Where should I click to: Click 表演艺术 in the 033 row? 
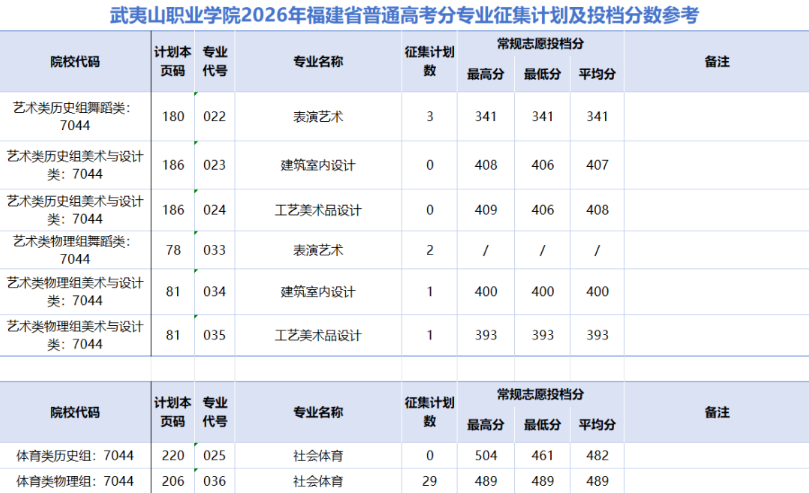pyautogui.click(x=318, y=250)
